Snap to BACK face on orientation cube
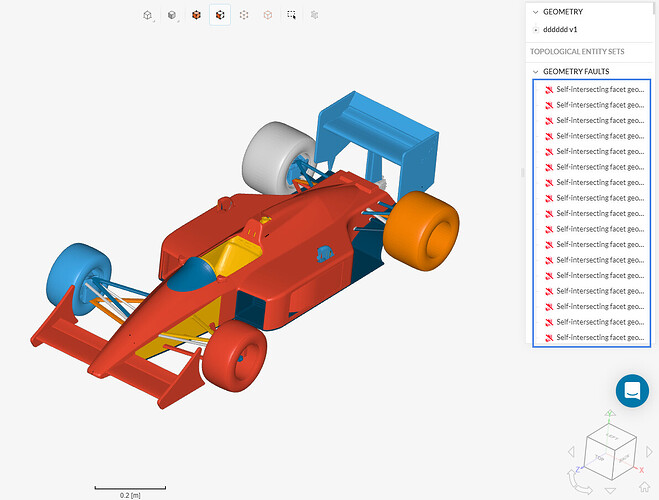Viewport: 659px width, 500px height. (624, 458)
